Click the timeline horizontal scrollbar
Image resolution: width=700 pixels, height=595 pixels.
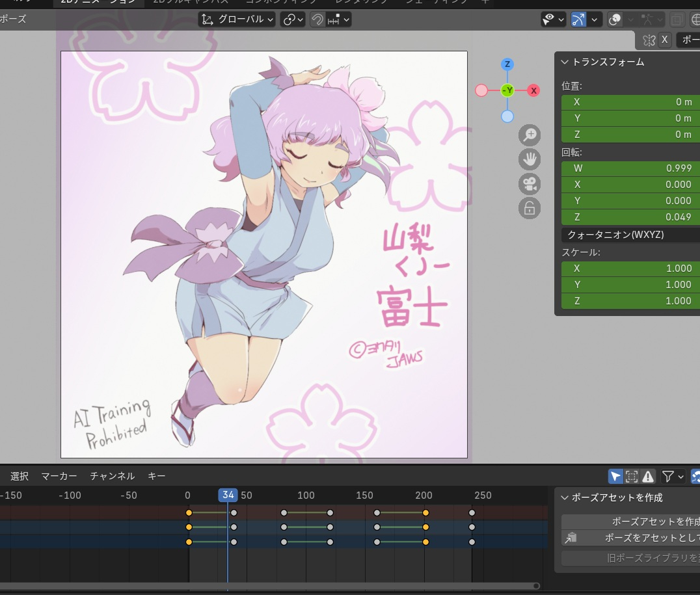pos(269,586)
